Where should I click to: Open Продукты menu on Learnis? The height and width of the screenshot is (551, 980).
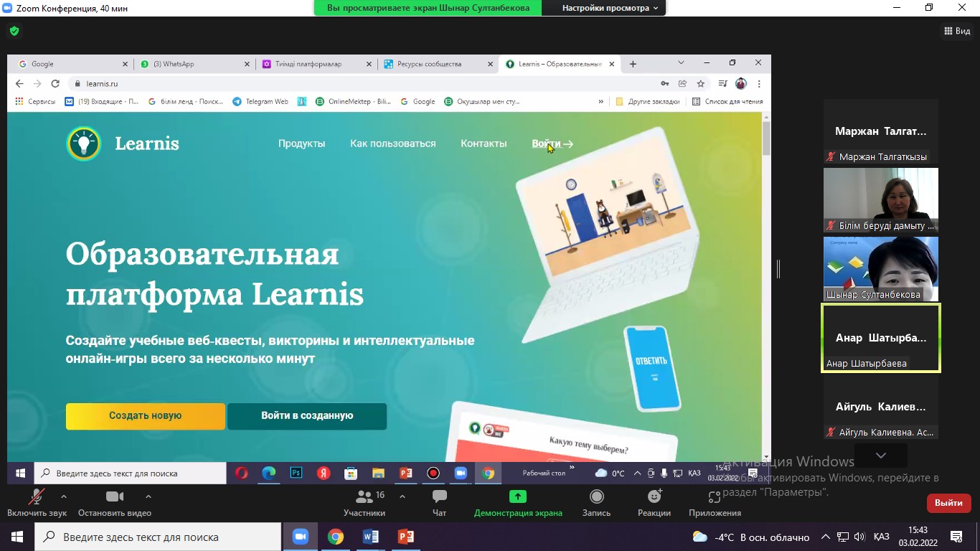pyautogui.click(x=302, y=143)
